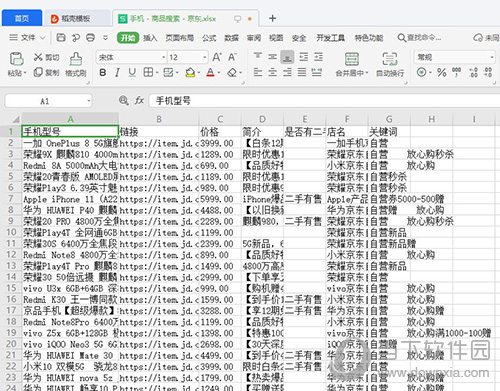Screen dimensions: 500x391
Task: Click the decrease indent icon
Action: 303,57
